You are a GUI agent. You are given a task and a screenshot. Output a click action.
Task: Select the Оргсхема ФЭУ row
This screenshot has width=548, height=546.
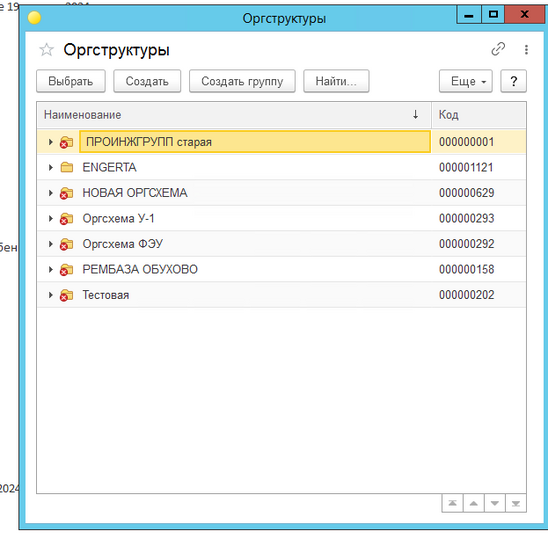(281, 244)
